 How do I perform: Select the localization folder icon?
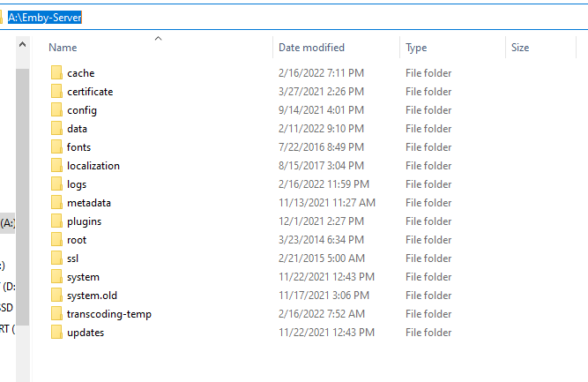point(56,166)
